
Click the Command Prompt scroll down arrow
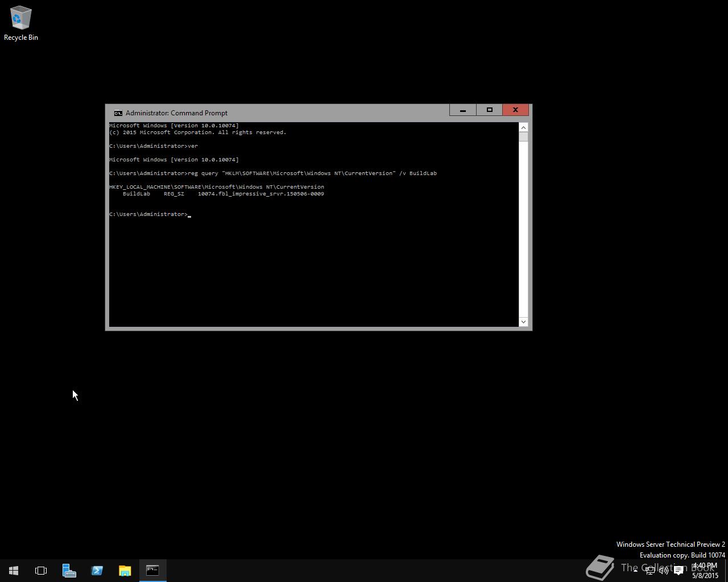click(523, 322)
